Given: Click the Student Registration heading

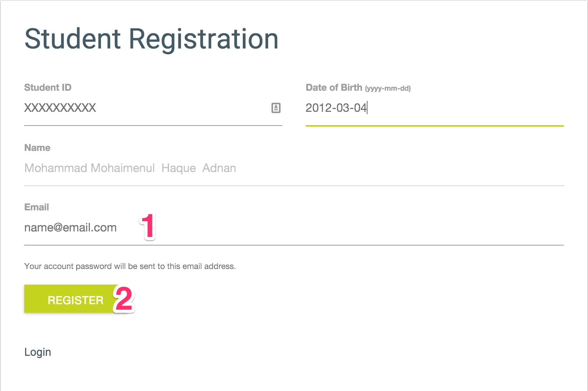Looking at the screenshot, I should coord(151,39).
